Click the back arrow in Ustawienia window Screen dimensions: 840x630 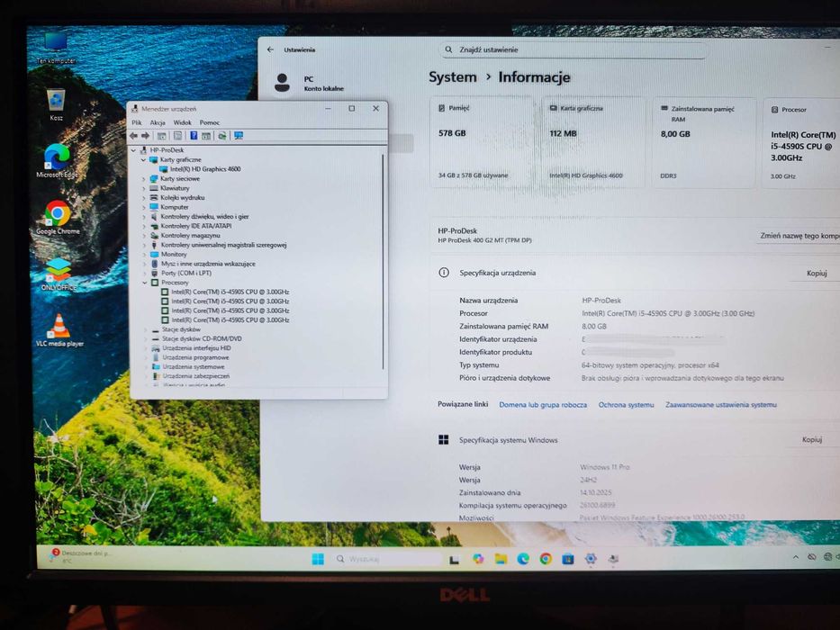270,49
